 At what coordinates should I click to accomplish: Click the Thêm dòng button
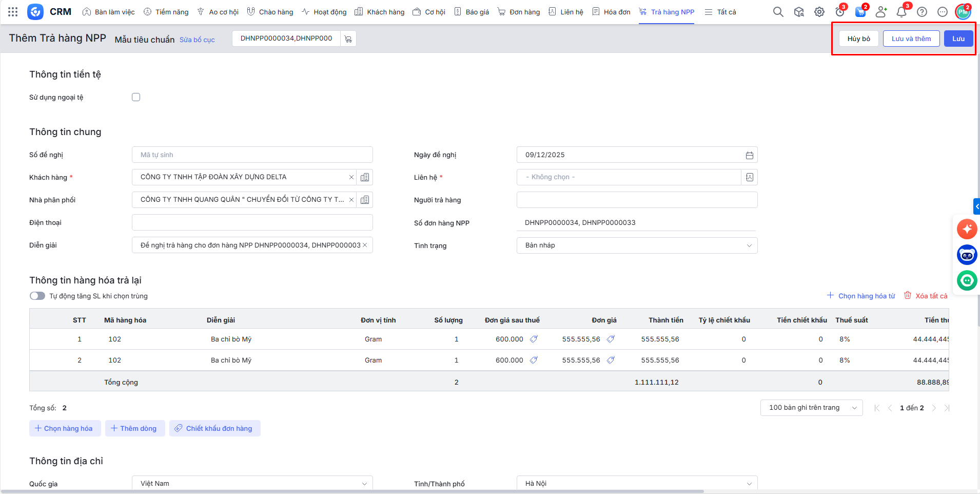[134, 428]
